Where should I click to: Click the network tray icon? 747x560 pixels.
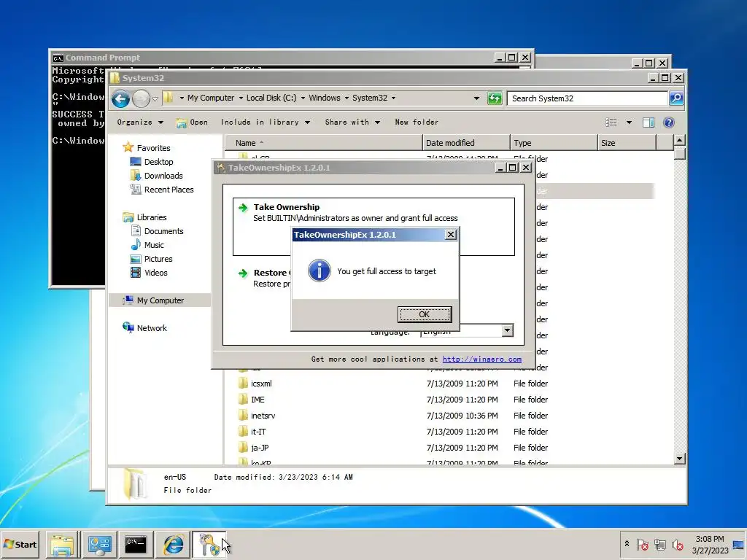coord(659,544)
